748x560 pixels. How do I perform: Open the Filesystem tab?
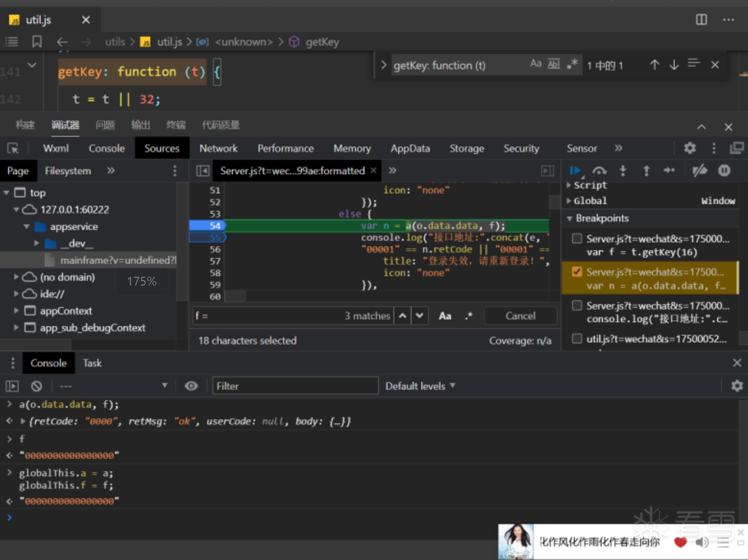[68, 171]
